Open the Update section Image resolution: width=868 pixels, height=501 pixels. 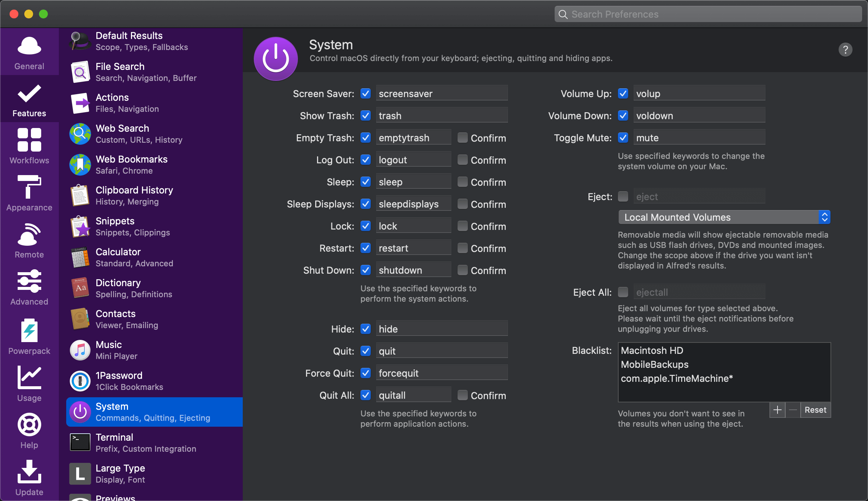29,477
